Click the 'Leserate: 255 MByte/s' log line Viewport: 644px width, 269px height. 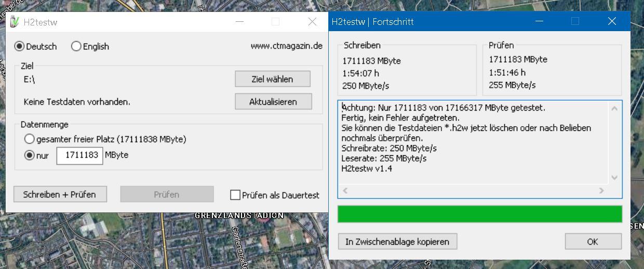384,158
